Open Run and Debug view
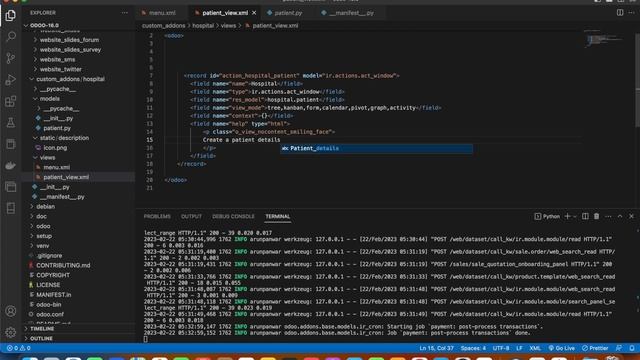The height and width of the screenshot is (360, 640). click(11, 80)
